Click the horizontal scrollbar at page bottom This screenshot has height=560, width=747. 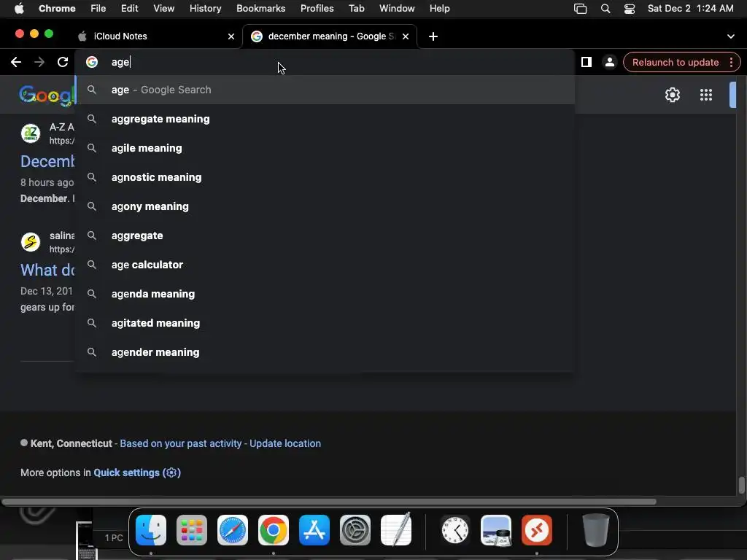click(x=329, y=502)
